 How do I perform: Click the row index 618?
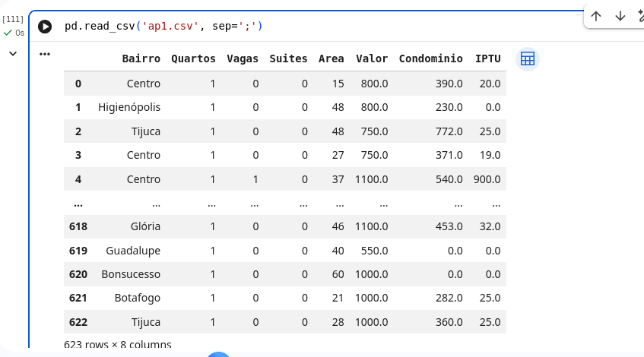pyautogui.click(x=78, y=226)
